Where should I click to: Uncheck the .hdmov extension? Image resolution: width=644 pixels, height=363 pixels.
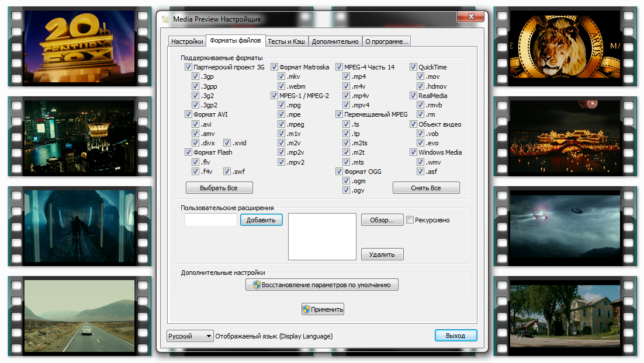[421, 86]
